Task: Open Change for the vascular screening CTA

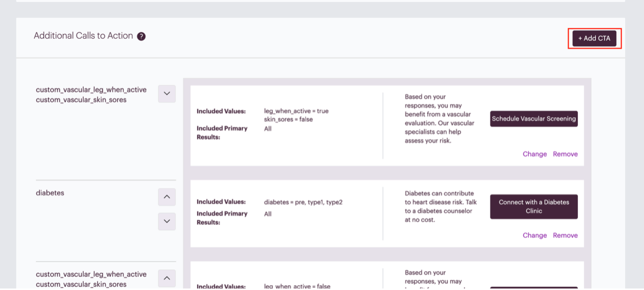Action: click(x=535, y=154)
